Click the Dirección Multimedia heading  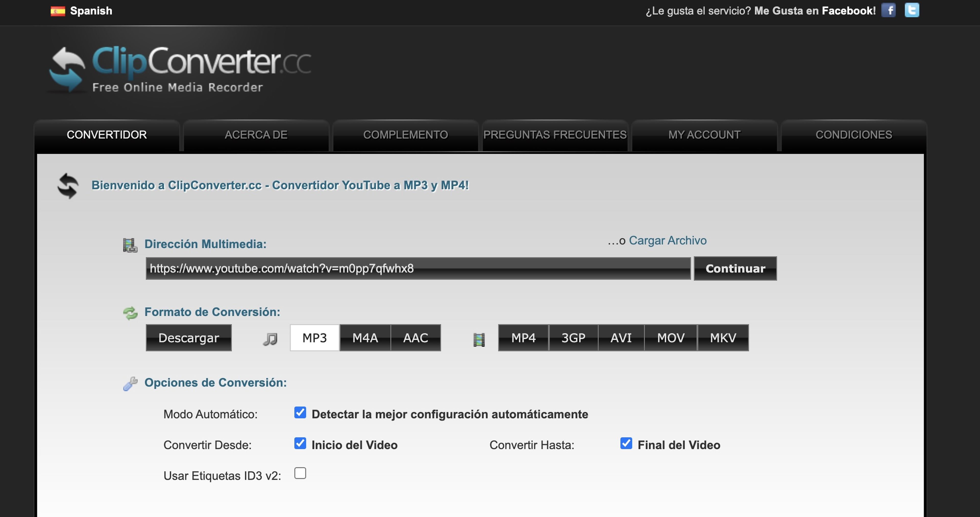pos(205,244)
